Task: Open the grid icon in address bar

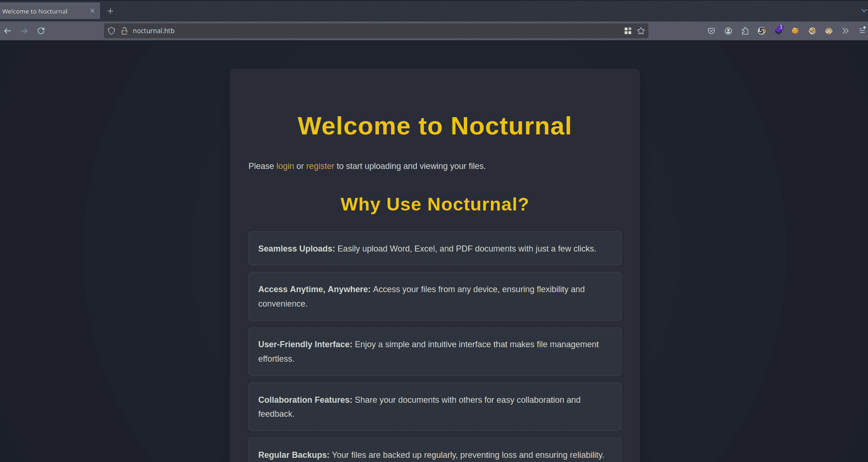Action: coord(628,31)
